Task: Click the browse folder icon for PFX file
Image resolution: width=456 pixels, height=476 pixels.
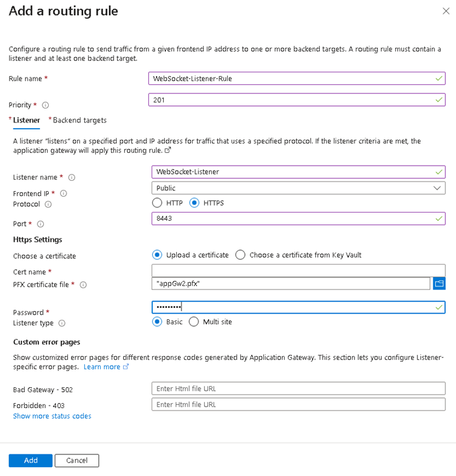Action: tap(439, 284)
